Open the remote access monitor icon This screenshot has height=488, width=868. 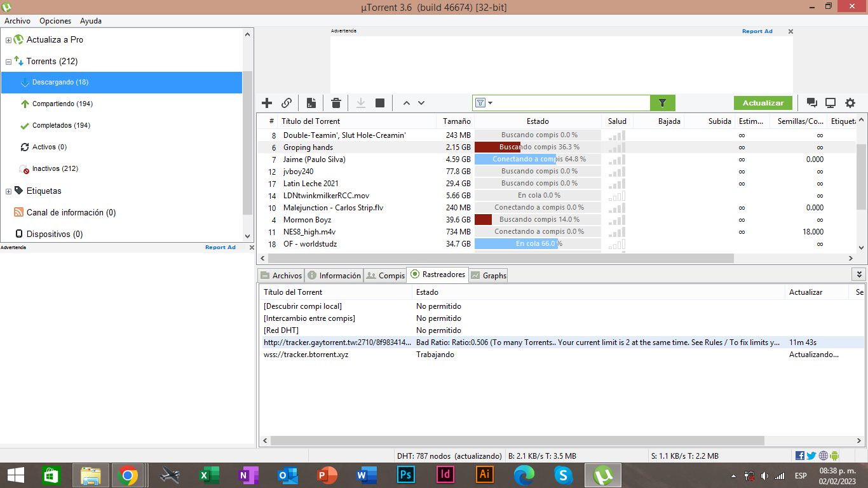click(x=831, y=103)
